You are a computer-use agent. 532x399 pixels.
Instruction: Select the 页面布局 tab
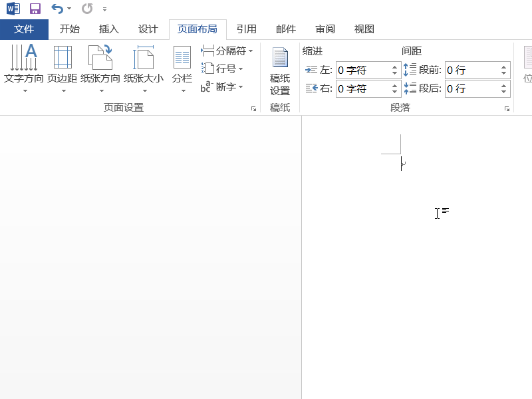pyautogui.click(x=198, y=29)
